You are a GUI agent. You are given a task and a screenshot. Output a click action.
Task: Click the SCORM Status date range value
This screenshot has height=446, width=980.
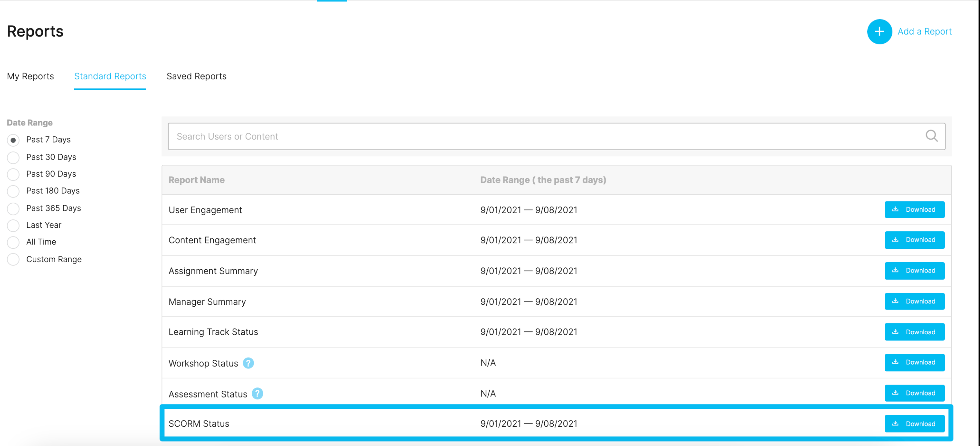coord(529,423)
